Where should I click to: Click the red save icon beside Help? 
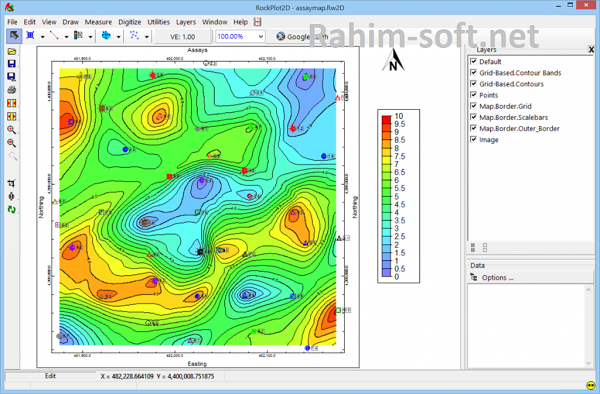258,22
